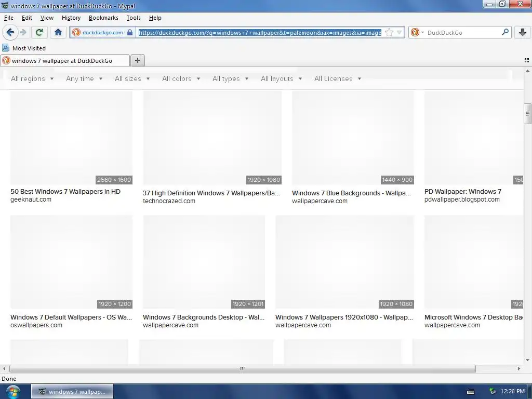
Task: Expand the Any time filter
Action: [x=84, y=79]
